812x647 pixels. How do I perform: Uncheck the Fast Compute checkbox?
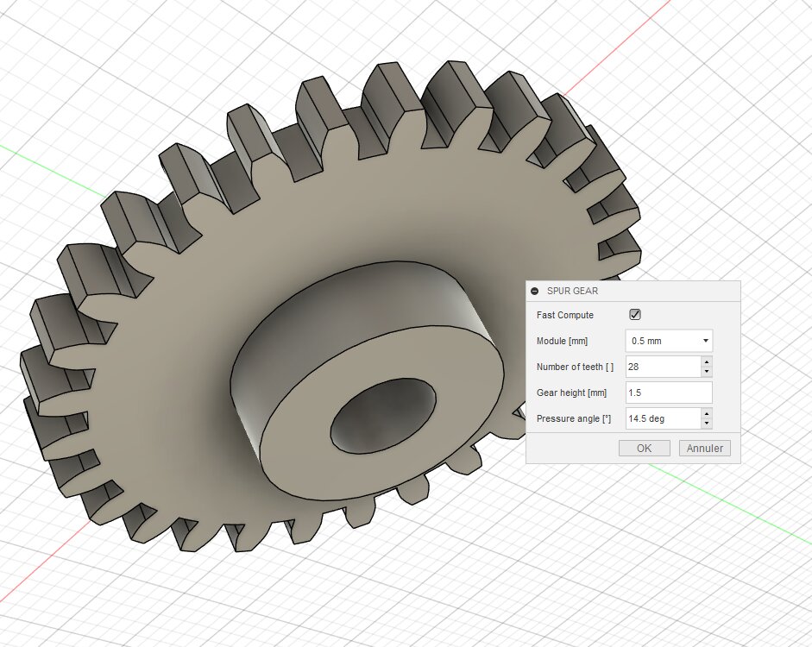click(635, 315)
